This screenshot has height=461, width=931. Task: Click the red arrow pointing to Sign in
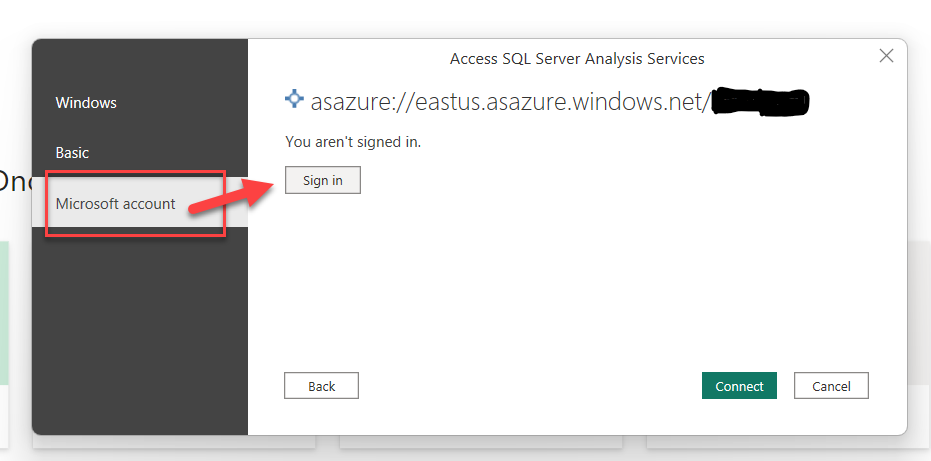click(x=232, y=197)
